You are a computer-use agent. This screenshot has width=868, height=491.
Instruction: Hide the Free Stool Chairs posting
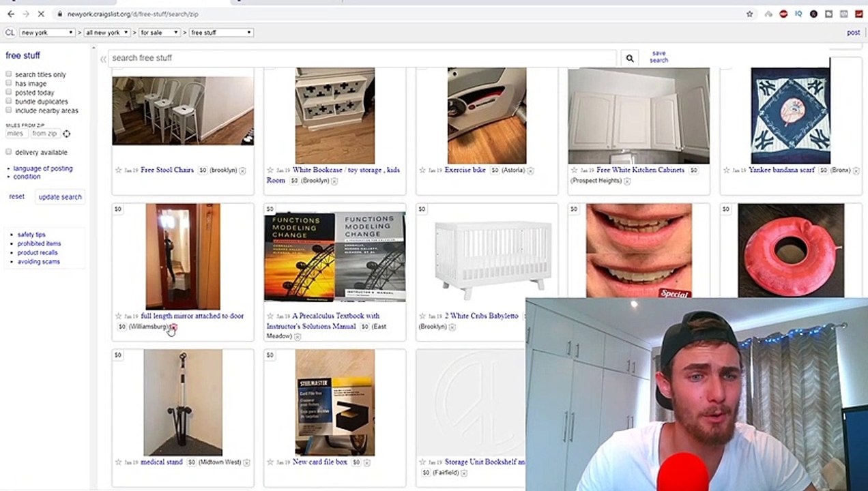242,170
